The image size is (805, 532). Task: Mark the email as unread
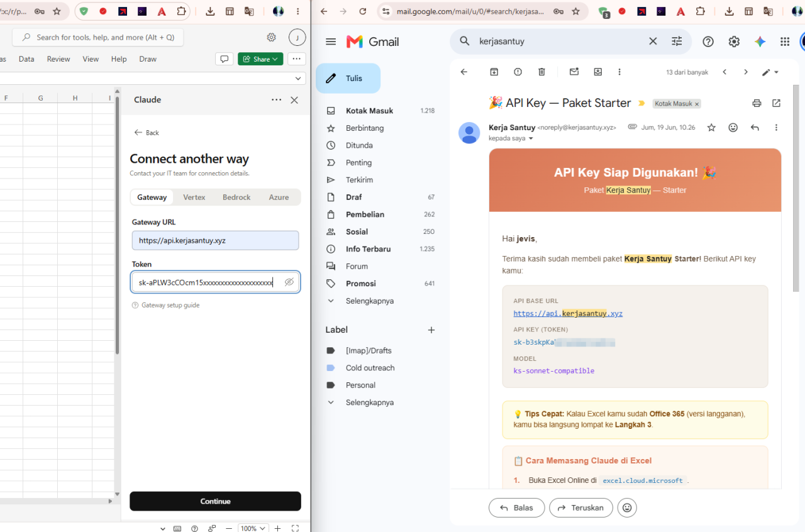coord(574,72)
